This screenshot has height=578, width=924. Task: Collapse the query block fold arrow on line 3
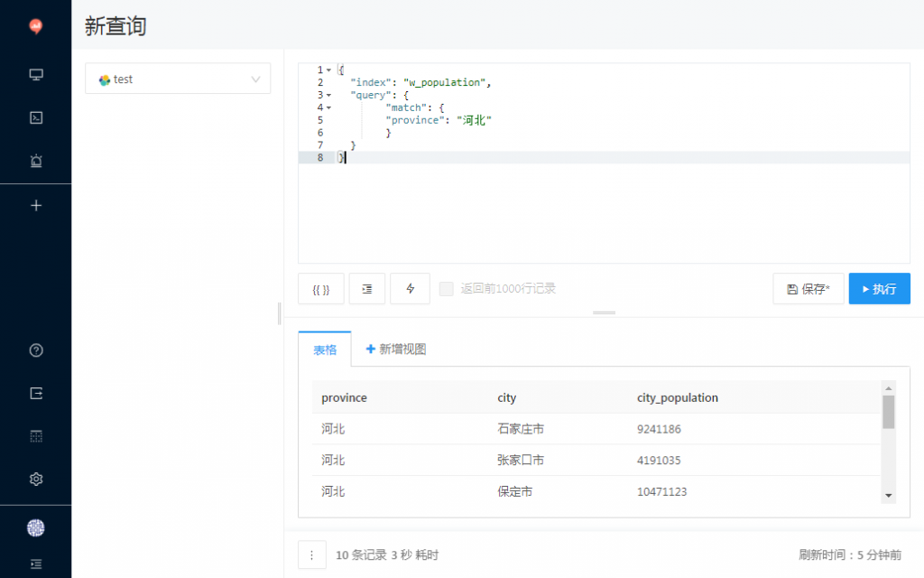coord(328,95)
